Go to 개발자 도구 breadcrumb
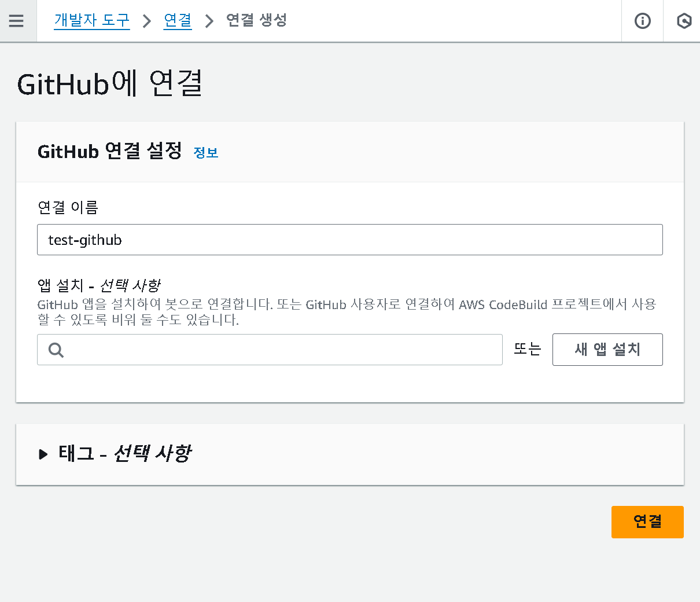Screen dimensions: 700x602 91,20
